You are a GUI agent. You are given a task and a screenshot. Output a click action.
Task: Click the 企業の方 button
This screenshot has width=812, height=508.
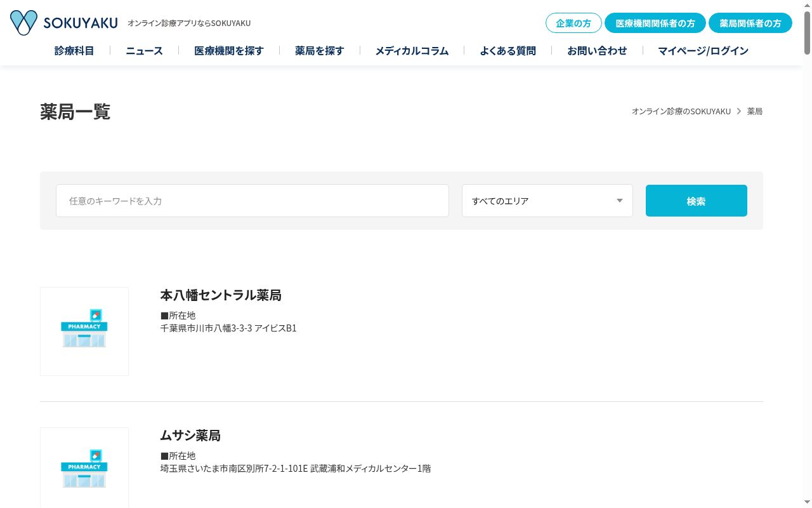[x=573, y=23]
